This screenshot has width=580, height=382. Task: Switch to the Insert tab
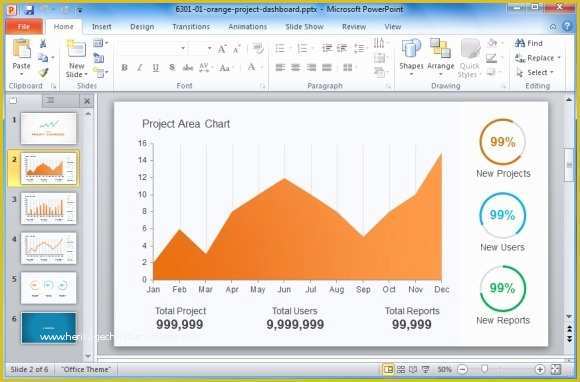(102, 27)
